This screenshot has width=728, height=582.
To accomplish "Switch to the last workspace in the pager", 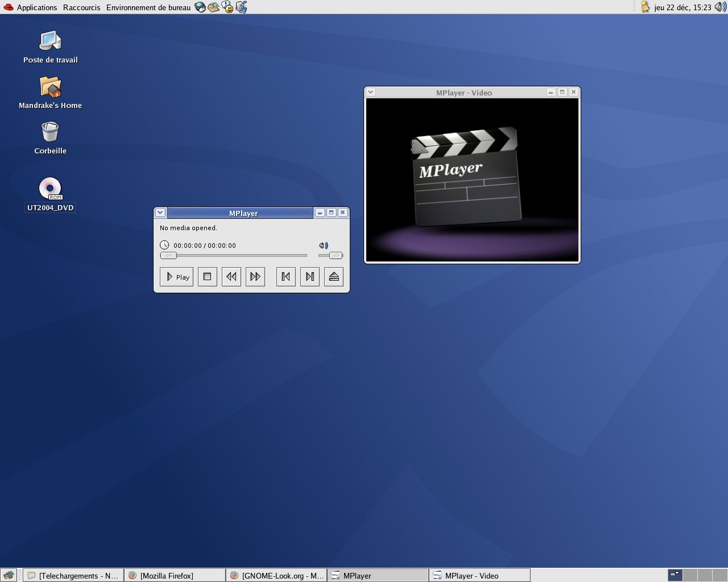I will pos(719,575).
